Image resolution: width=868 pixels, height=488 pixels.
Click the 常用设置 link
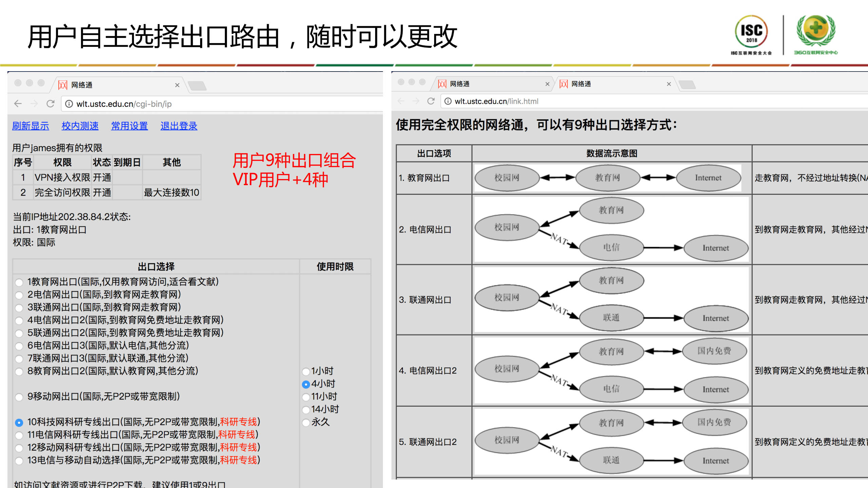(129, 126)
